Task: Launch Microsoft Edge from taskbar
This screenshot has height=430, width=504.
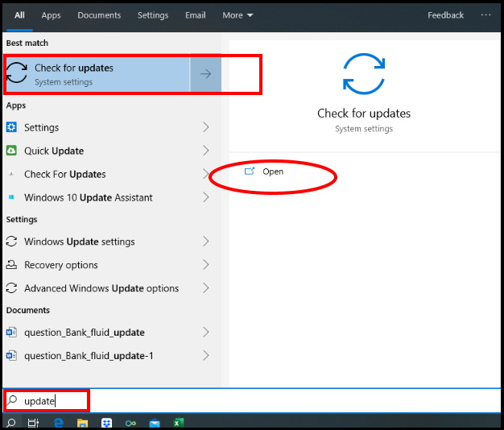Action: coord(58,423)
